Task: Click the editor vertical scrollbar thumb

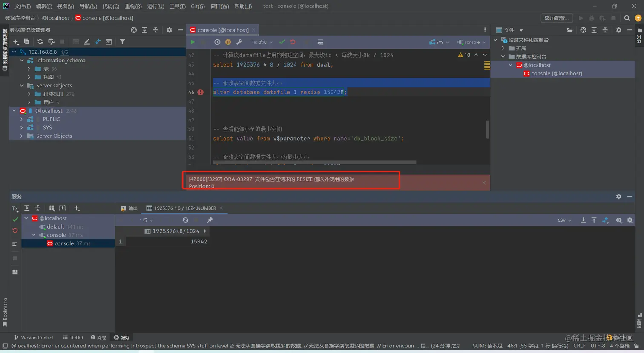Action: coord(488,129)
